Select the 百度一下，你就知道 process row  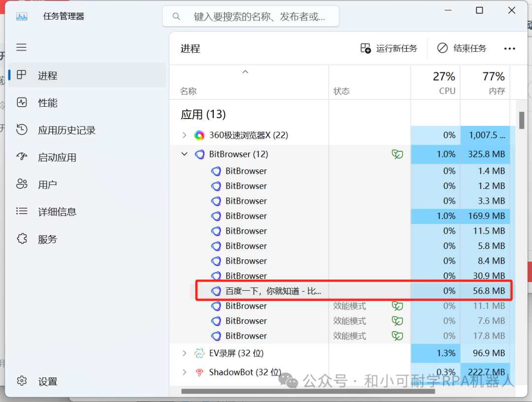[x=273, y=291]
